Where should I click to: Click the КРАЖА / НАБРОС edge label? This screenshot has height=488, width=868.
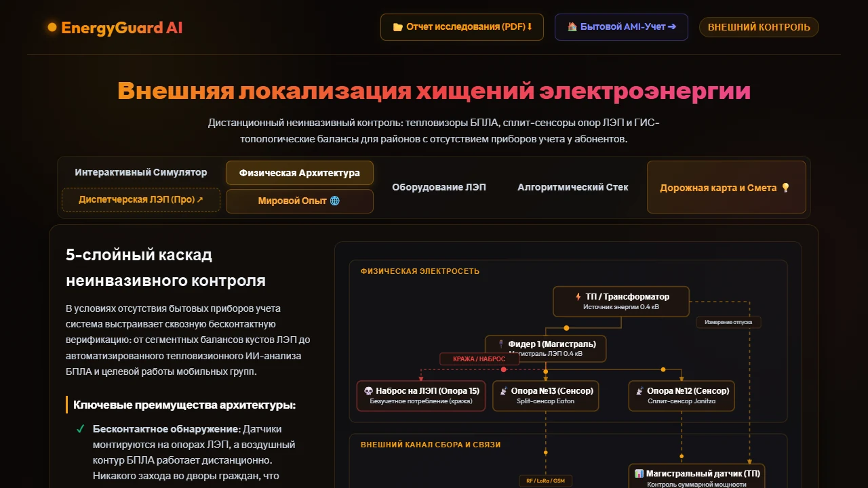point(479,359)
